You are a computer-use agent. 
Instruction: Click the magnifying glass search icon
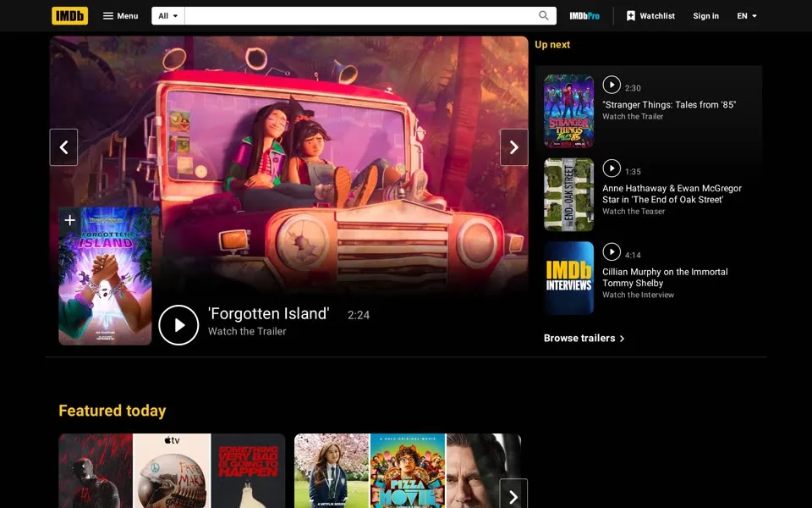click(543, 15)
